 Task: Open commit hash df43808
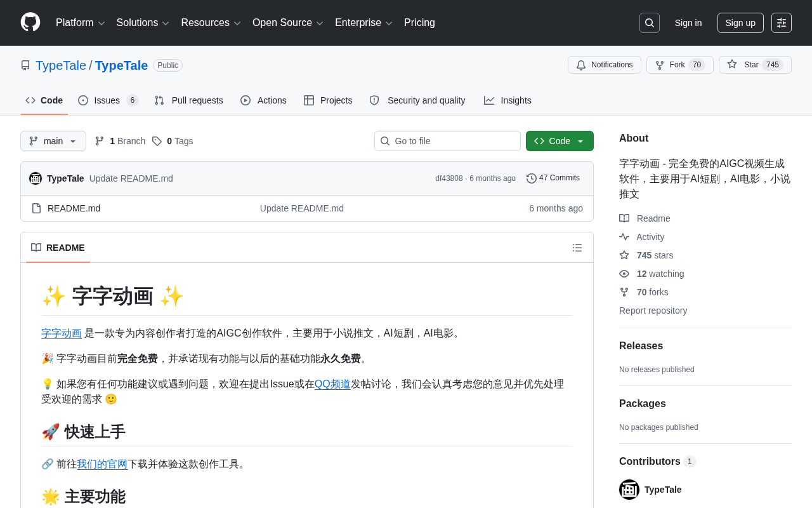coord(449,178)
